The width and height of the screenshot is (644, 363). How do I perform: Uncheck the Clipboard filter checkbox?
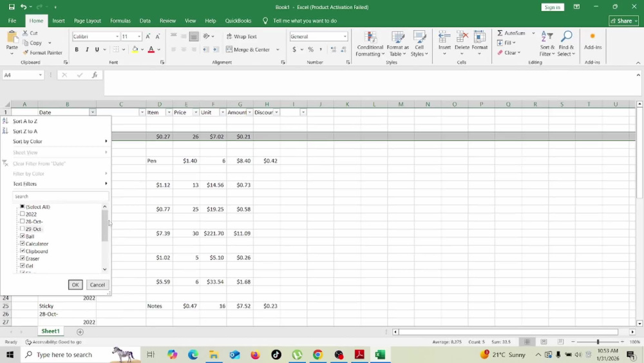click(x=22, y=251)
